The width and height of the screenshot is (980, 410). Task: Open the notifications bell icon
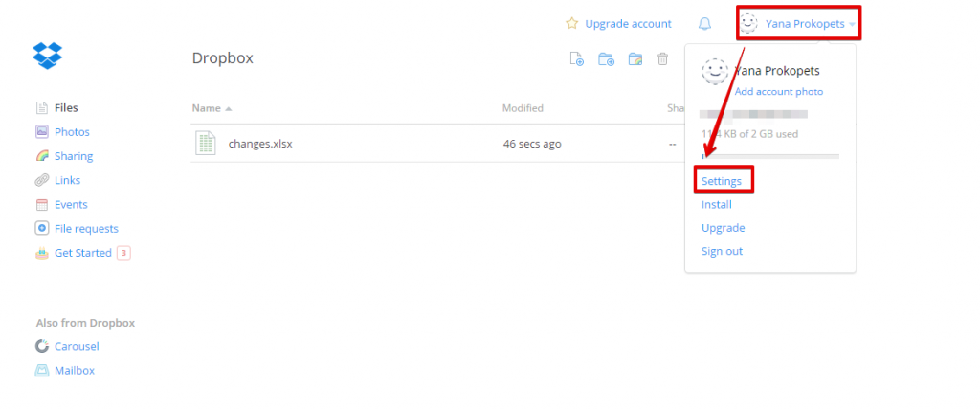click(704, 24)
